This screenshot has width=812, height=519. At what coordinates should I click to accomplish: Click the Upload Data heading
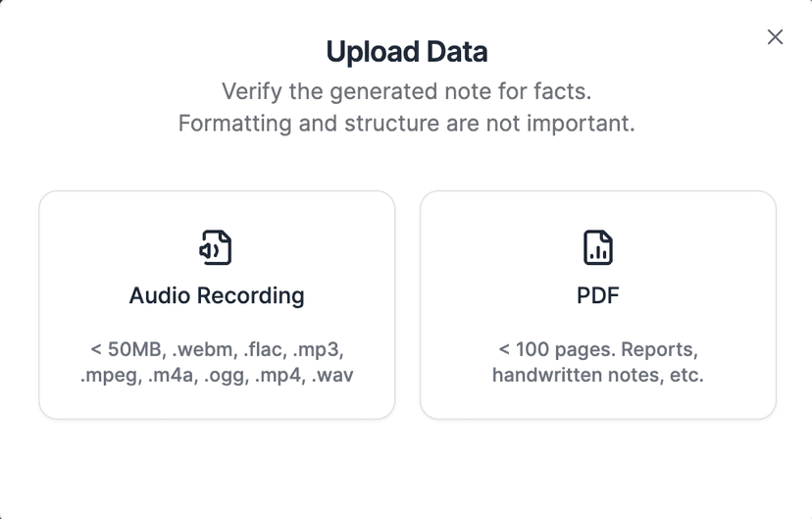[x=406, y=51]
